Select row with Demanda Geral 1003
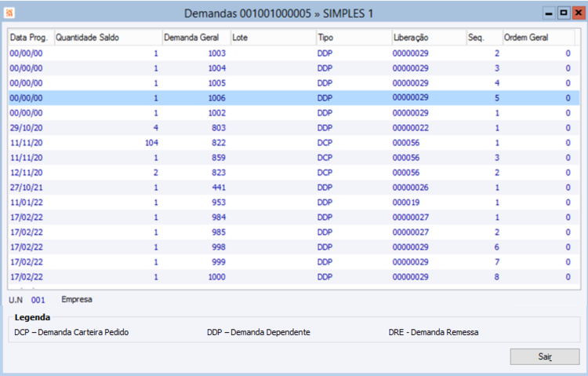The width and height of the screenshot is (588, 376). (294, 53)
